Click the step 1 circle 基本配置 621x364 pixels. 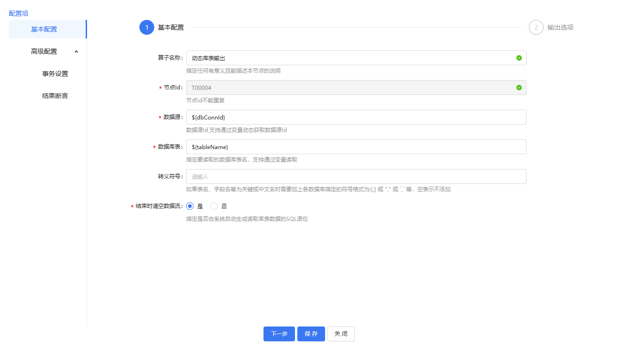[x=147, y=27]
